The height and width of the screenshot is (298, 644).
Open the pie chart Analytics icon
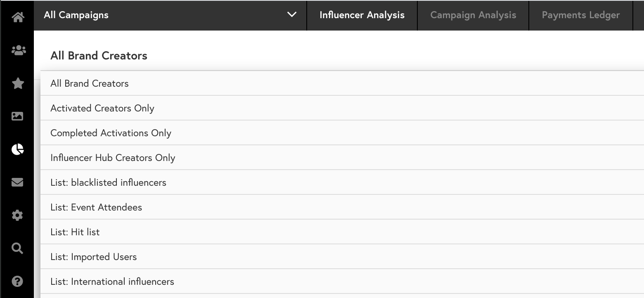tap(17, 149)
